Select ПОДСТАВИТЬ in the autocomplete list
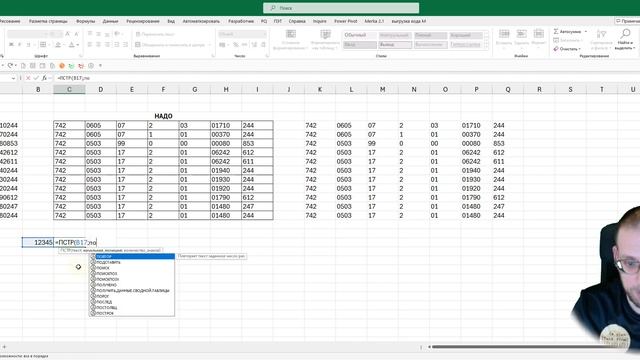640x360 pixels. 132,262
